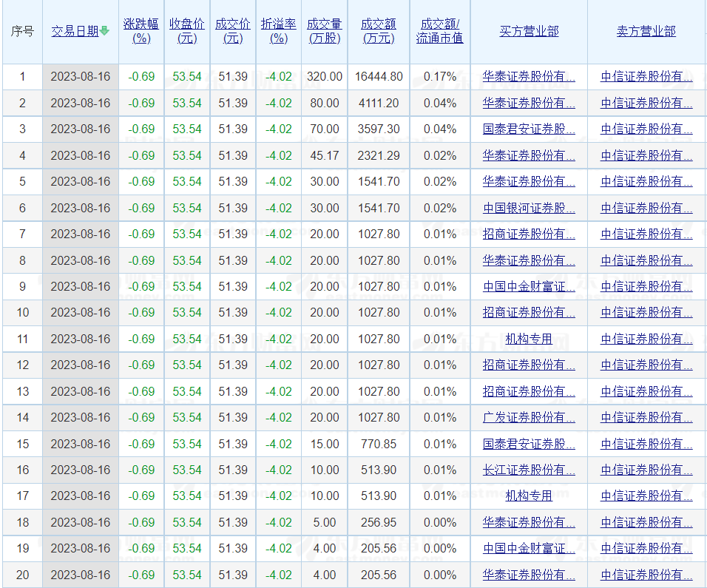Image resolution: width=707 pixels, height=588 pixels.
Task: Open 招商证券 buyer link in row 7
Action: (529, 234)
